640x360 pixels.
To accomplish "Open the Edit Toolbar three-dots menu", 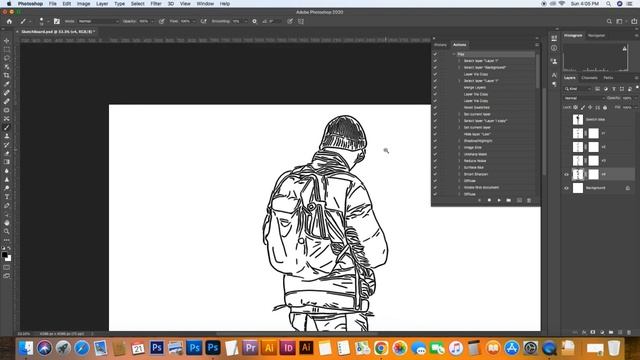I will (x=7, y=240).
